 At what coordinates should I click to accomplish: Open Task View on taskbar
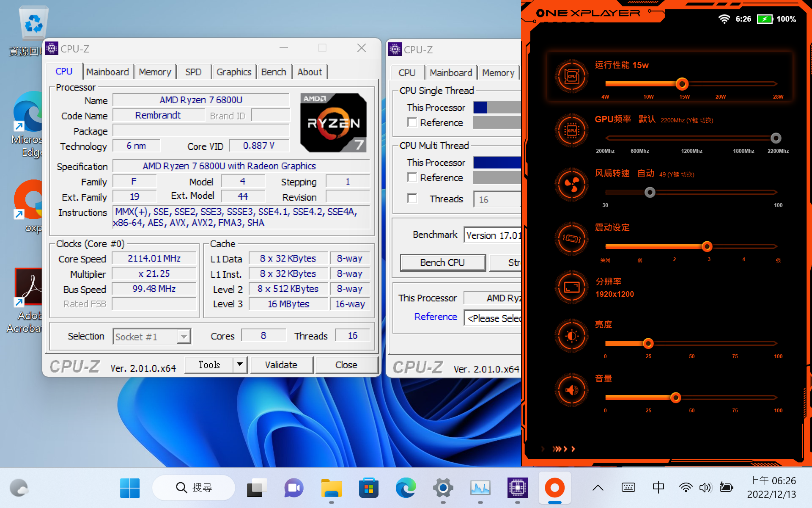click(x=257, y=488)
